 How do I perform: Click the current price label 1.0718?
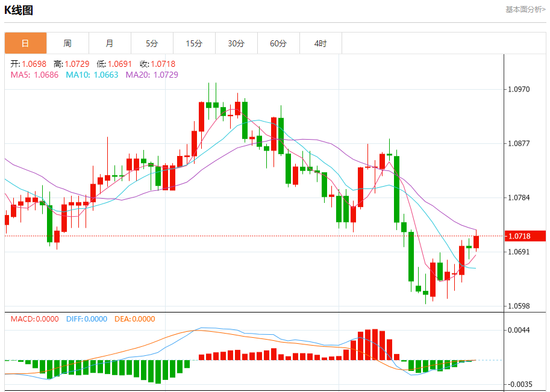[525, 236]
